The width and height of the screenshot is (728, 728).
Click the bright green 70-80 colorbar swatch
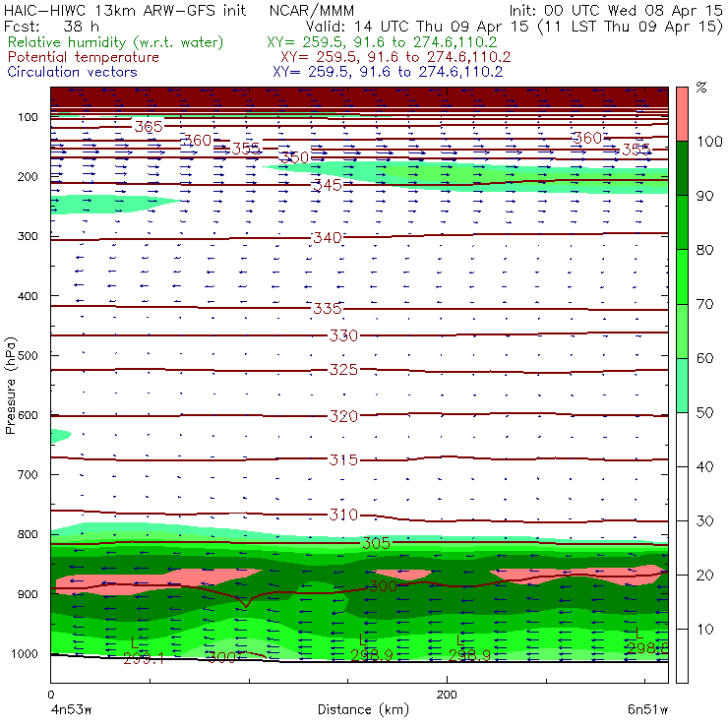tap(682, 276)
